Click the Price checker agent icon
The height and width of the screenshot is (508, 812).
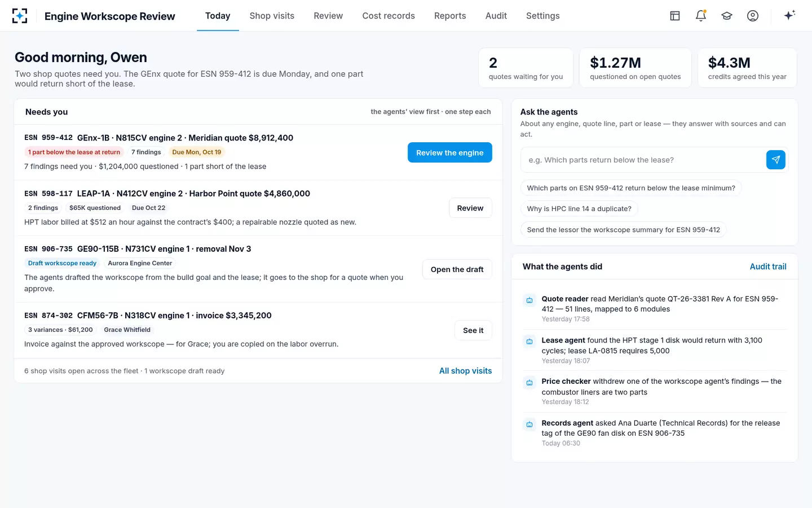(529, 383)
